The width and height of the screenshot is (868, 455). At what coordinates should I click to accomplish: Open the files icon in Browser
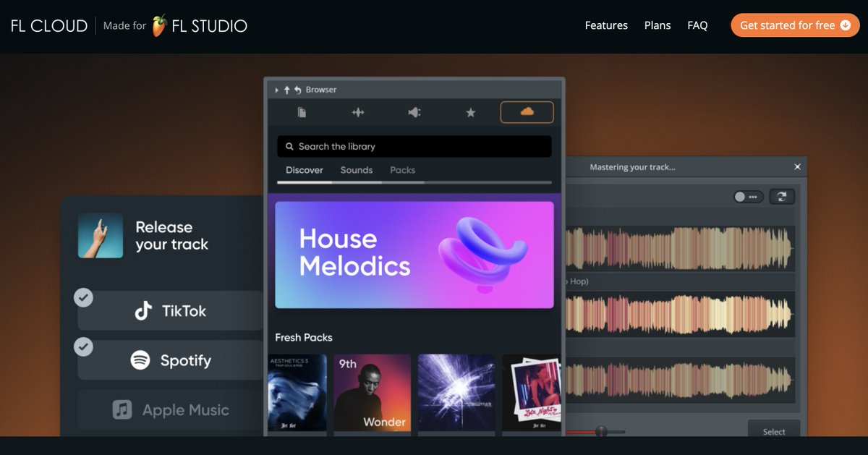[x=302, y=112]
